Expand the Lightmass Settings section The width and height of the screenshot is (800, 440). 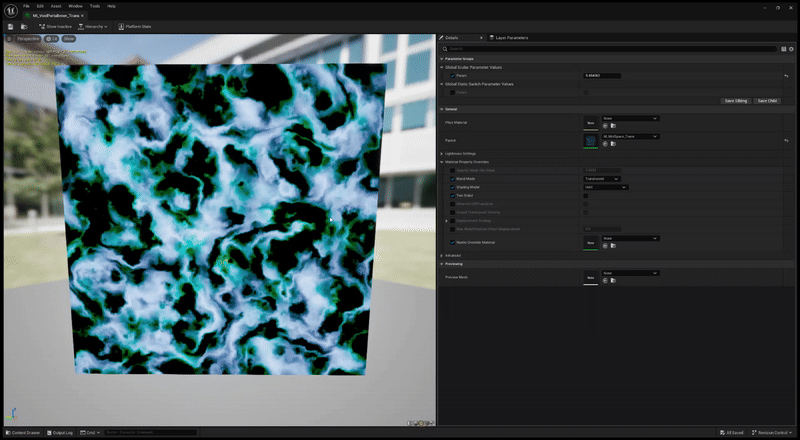[442, 154]
